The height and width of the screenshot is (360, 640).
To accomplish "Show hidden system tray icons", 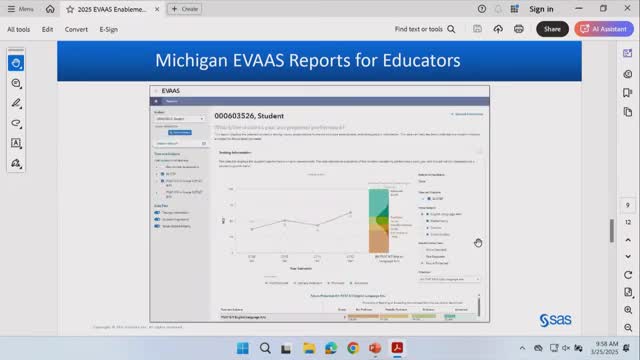I will 522,348.
